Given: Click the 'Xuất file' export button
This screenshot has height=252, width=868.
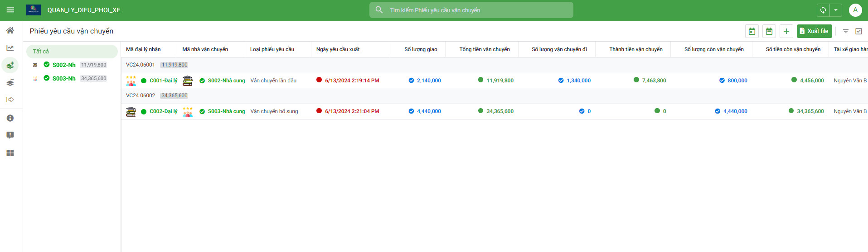Looking at the screenshot, I should 814,31.
